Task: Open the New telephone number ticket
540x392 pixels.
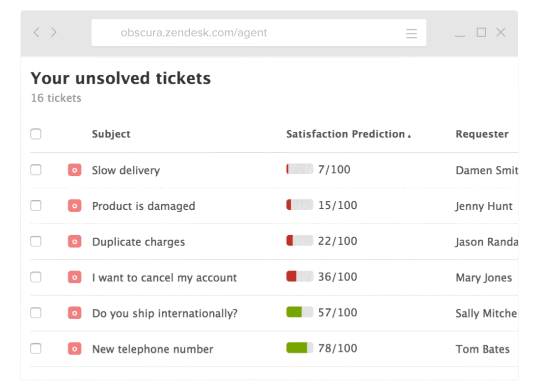Action: [152, 349]
